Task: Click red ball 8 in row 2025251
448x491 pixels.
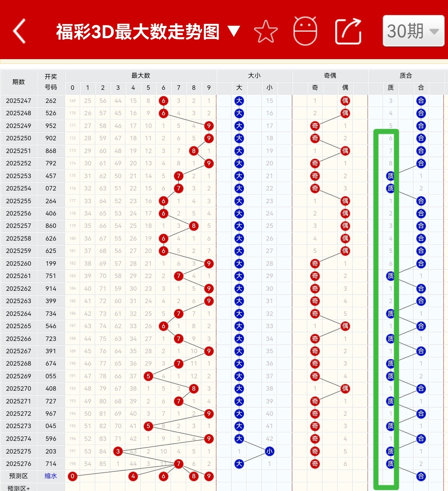Action: 194,151
